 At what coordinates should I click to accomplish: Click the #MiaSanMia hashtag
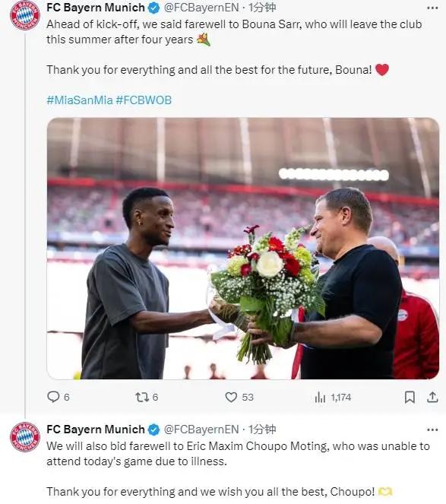tap(80, 100)
